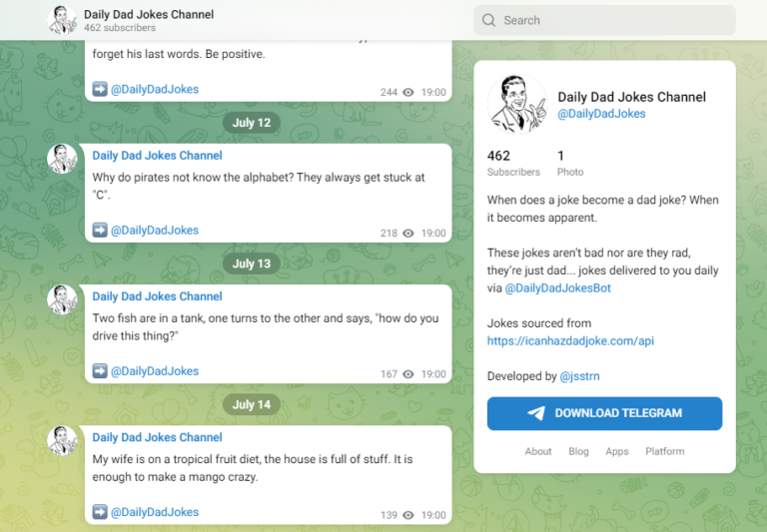
Task: Click the '1 Photo' counter
Action: click(x=570, y=163)
